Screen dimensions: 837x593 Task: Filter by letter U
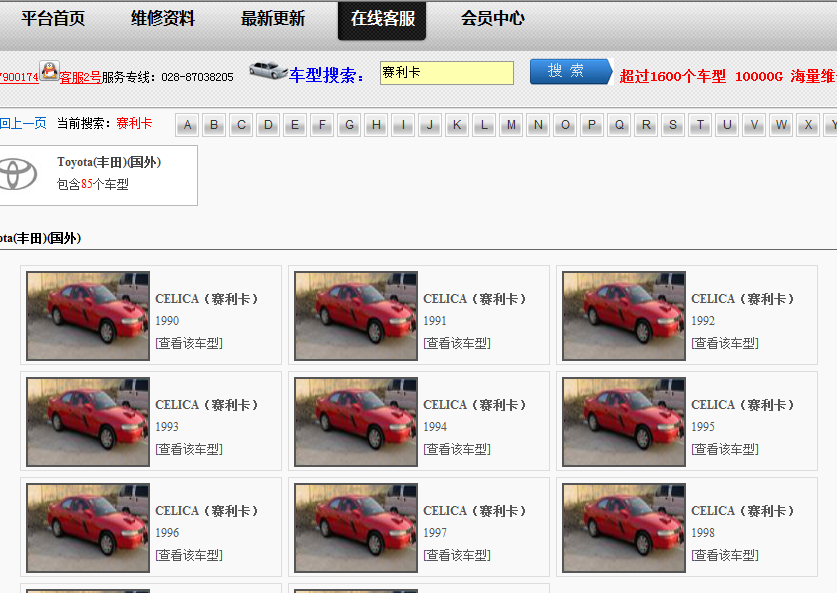click(727, 125)
